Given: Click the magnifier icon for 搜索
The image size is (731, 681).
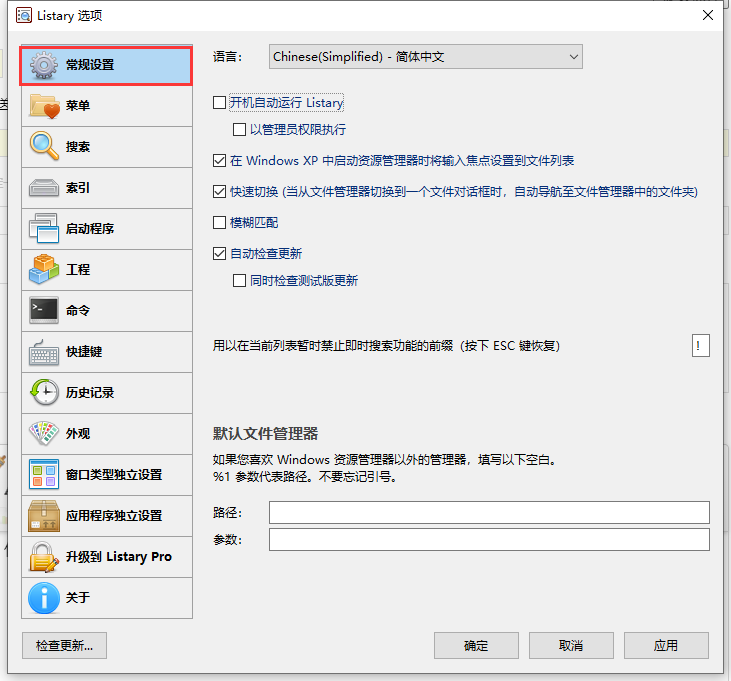Looking at the screenshot, I should (x=44, y=146).
